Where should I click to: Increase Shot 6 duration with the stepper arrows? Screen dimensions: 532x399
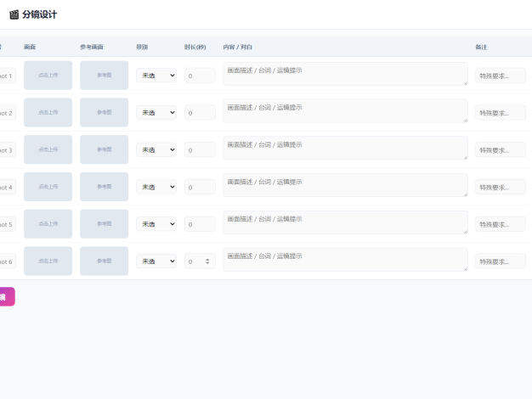click(x=207, y=259)
